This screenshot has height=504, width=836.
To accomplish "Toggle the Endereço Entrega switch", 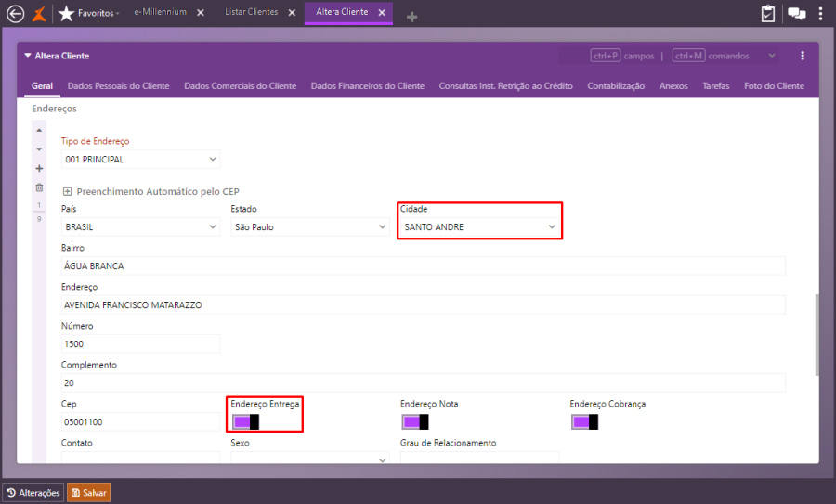I will 246,422.
